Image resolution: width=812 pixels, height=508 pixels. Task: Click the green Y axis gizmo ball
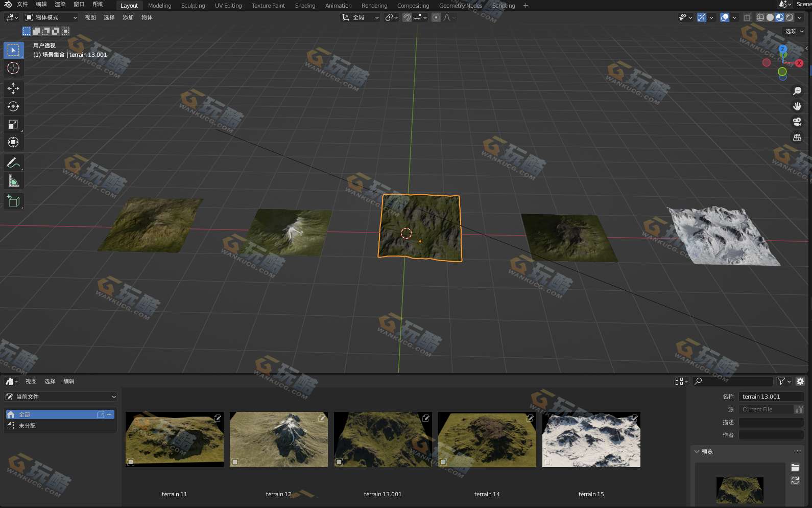782,72
